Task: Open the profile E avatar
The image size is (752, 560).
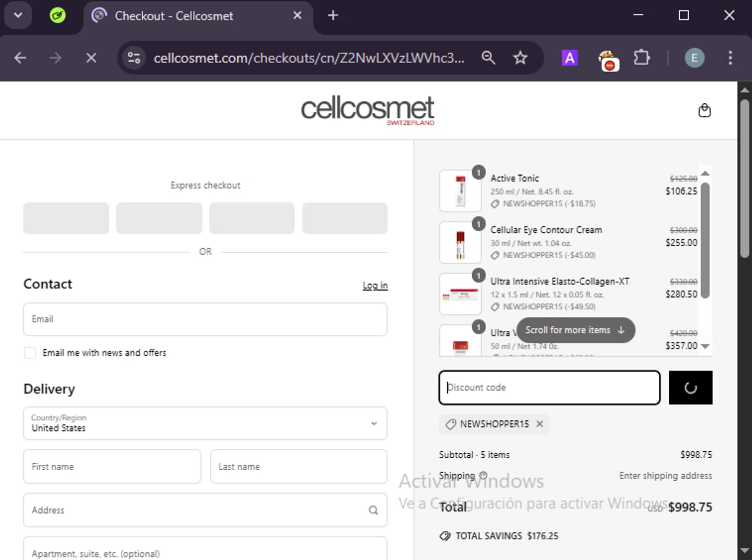Action: tap(694, 58)
